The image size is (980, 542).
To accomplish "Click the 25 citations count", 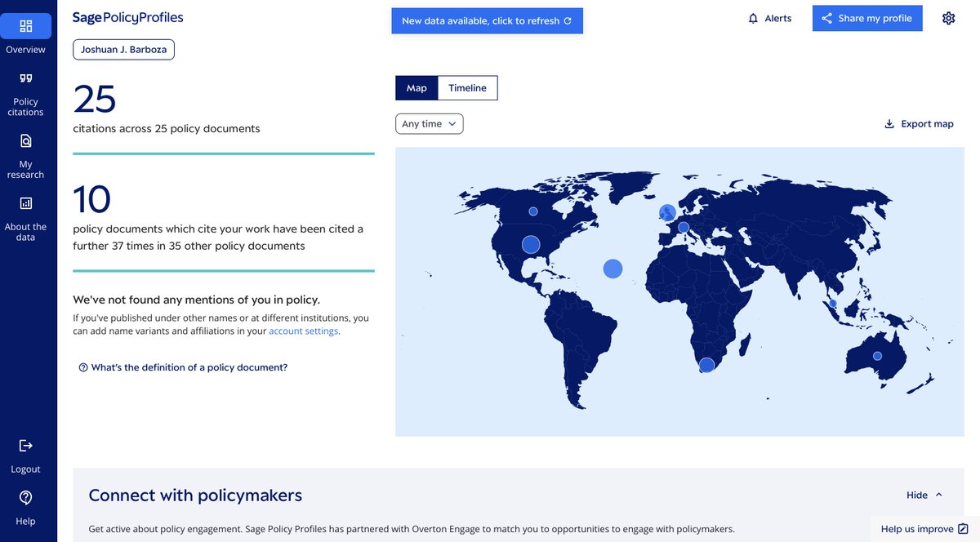I will [x=95, y=100].
